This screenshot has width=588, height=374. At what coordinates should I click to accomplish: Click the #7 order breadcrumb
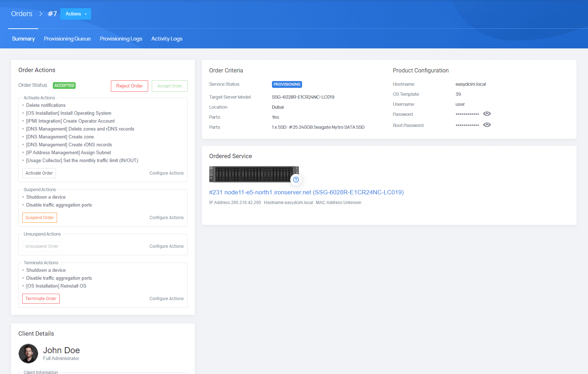coord(52,14)
